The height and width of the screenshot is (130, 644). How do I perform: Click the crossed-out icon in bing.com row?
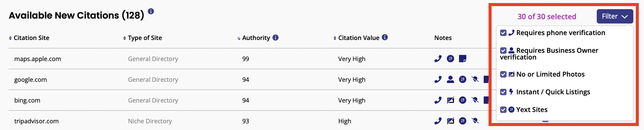475,100
